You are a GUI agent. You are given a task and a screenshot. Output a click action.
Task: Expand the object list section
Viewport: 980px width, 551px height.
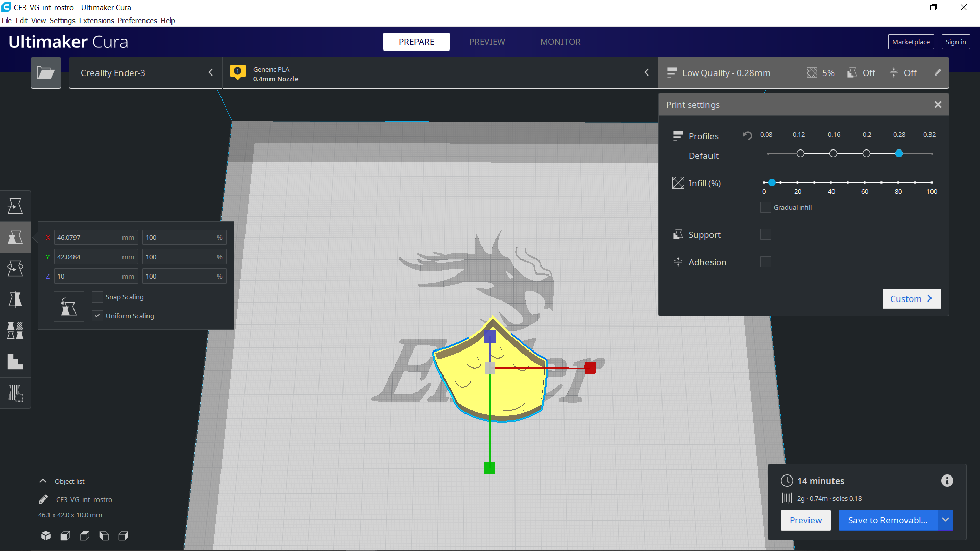(43, 481)
